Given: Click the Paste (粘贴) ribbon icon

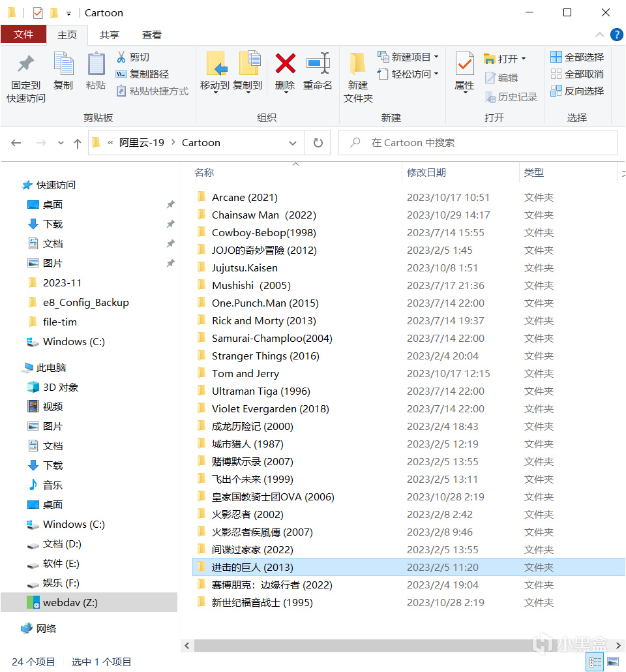Looking at the screenshot, I should (x=96, y=65).
